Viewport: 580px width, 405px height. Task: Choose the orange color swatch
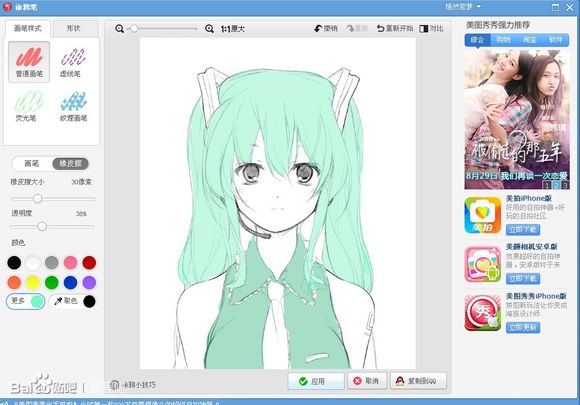tap(14, 283)
